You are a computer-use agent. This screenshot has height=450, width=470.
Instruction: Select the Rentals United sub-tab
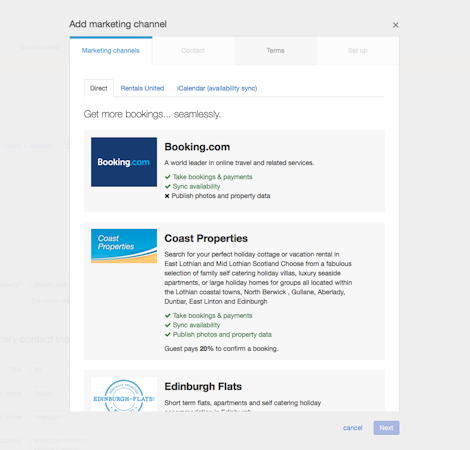[142, 88]
